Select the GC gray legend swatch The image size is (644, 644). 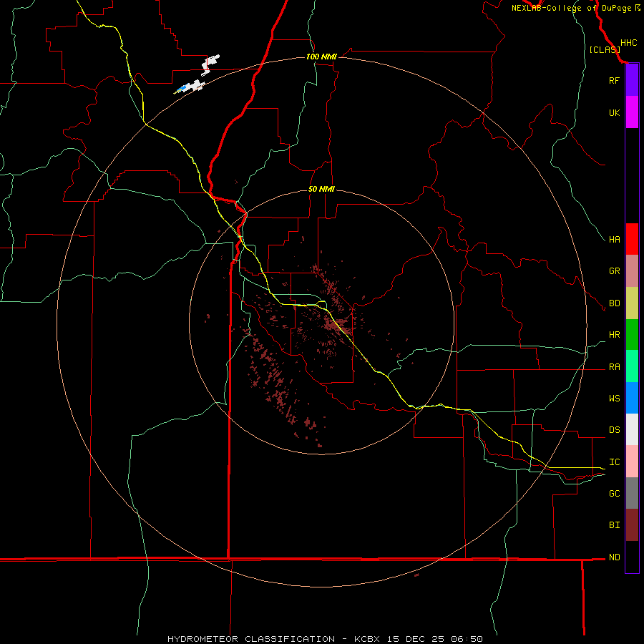[x=632, y=493]
